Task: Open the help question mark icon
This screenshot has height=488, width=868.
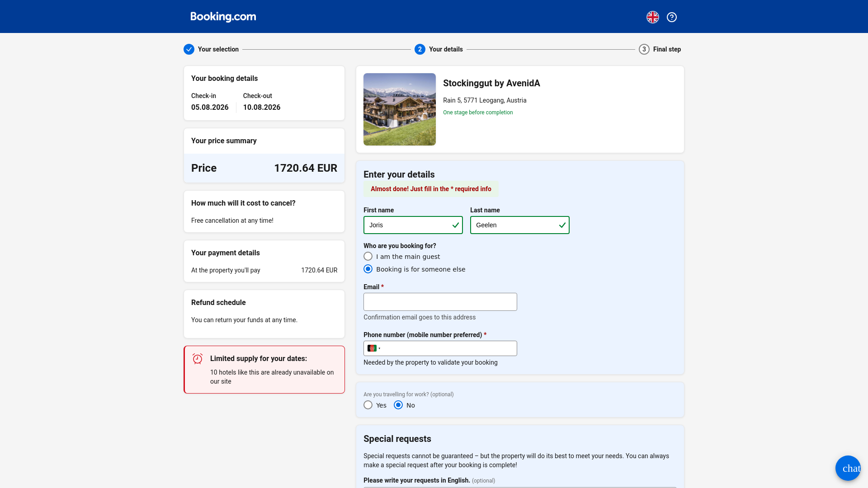Action: [x=672, y=17]
